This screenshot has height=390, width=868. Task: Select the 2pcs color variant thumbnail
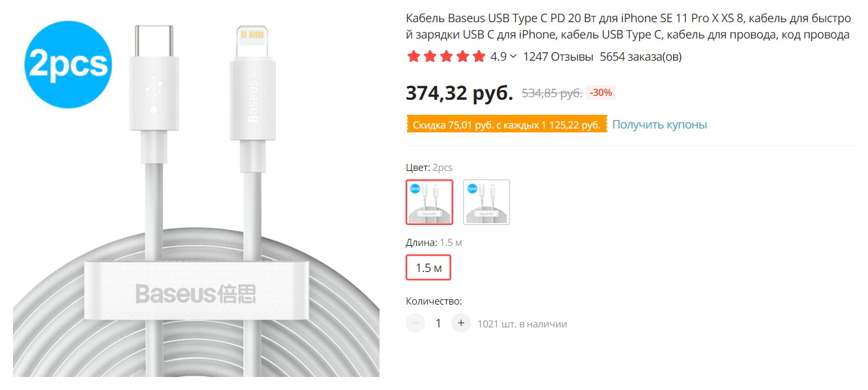429,202
